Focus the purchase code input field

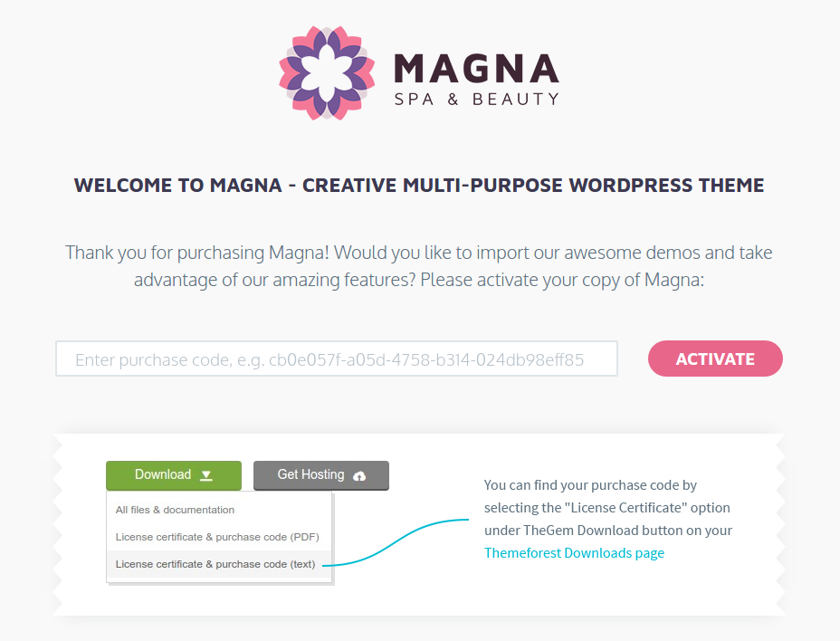337,359
